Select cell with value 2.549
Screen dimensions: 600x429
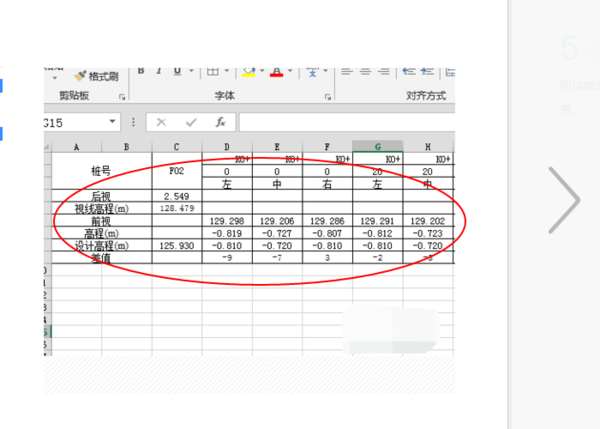click(176, 196)
